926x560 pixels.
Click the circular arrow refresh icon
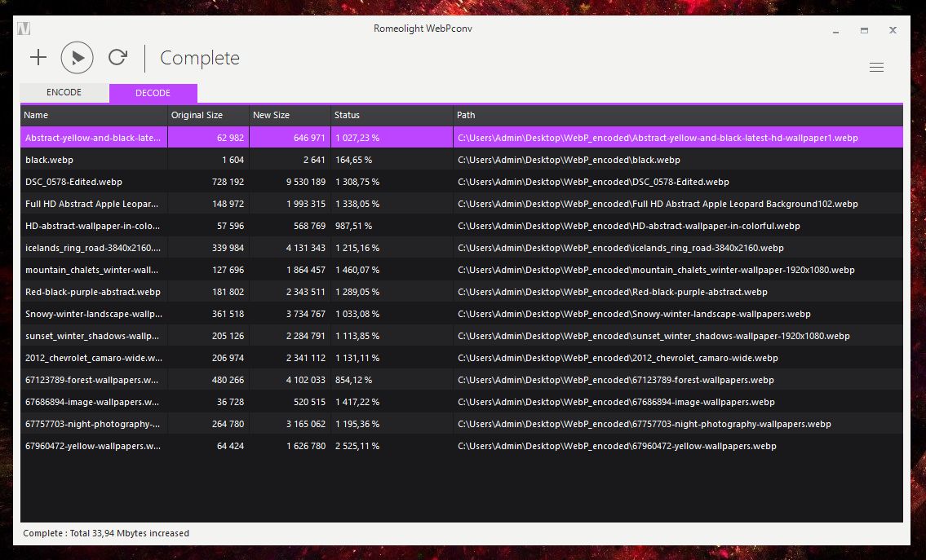click(x=117, y=57)
